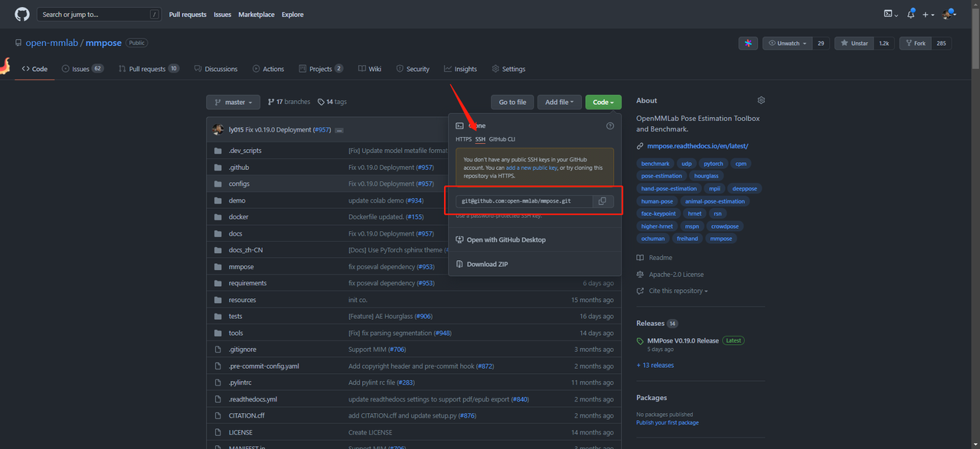The height and width of the screenshot is (449, 980).
Task: Open the command palette icon in top bar
Action: (889, 14)
